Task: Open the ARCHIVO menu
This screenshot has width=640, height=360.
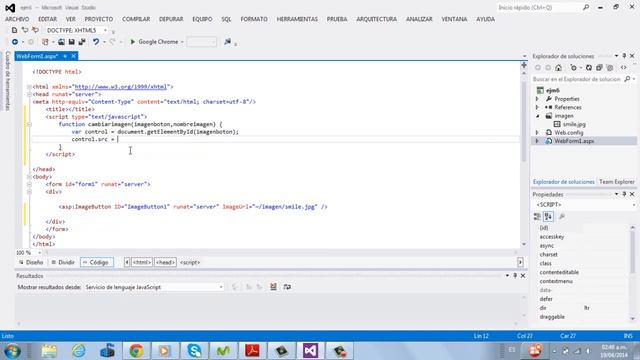Action: [x=17, y=19]
